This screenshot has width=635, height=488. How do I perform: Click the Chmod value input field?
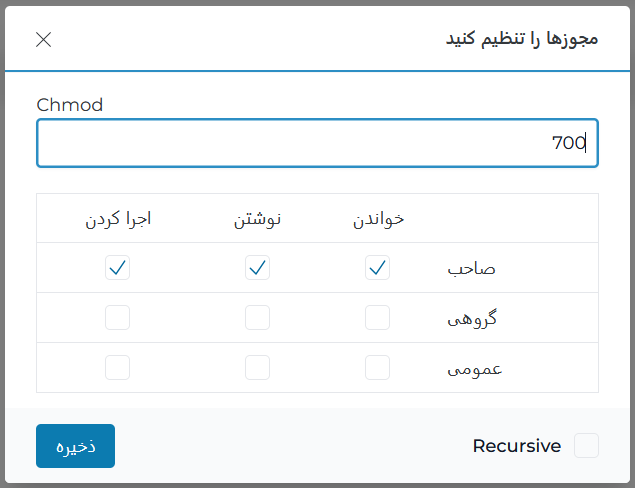(x=317, y=143)
